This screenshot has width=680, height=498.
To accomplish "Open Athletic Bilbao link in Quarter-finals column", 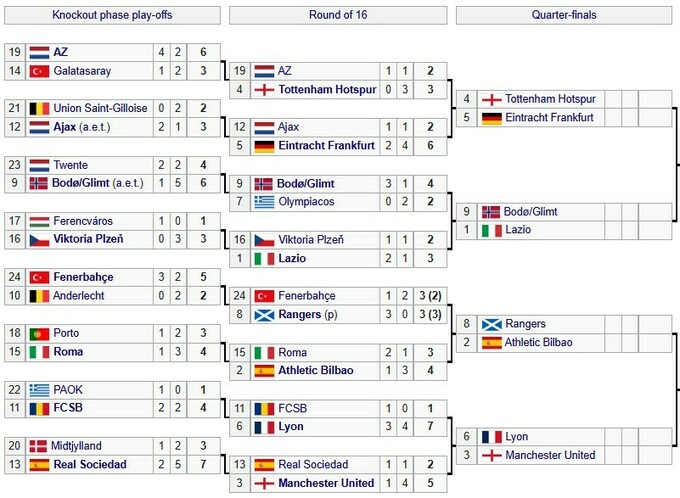I will [539, 342].
